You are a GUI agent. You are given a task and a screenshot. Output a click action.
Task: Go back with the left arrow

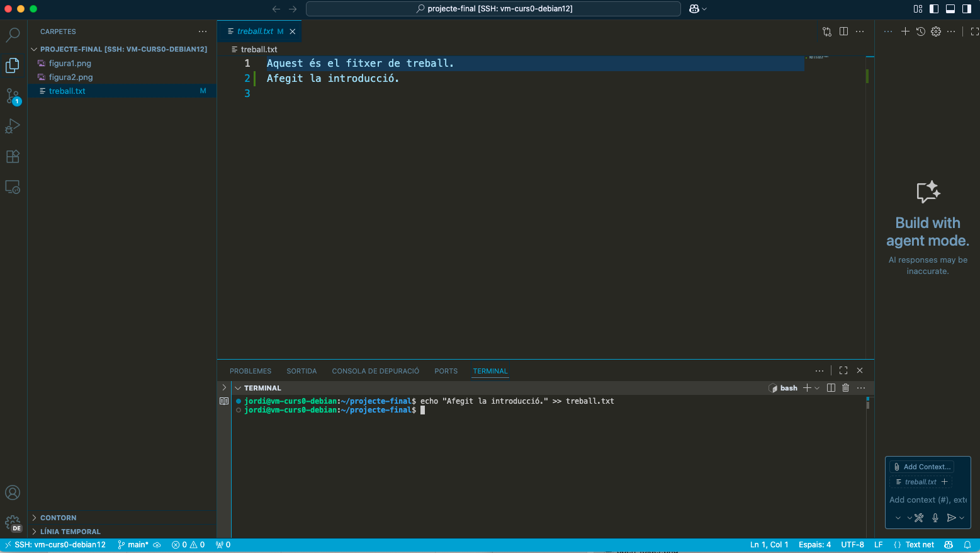[276, 9]
